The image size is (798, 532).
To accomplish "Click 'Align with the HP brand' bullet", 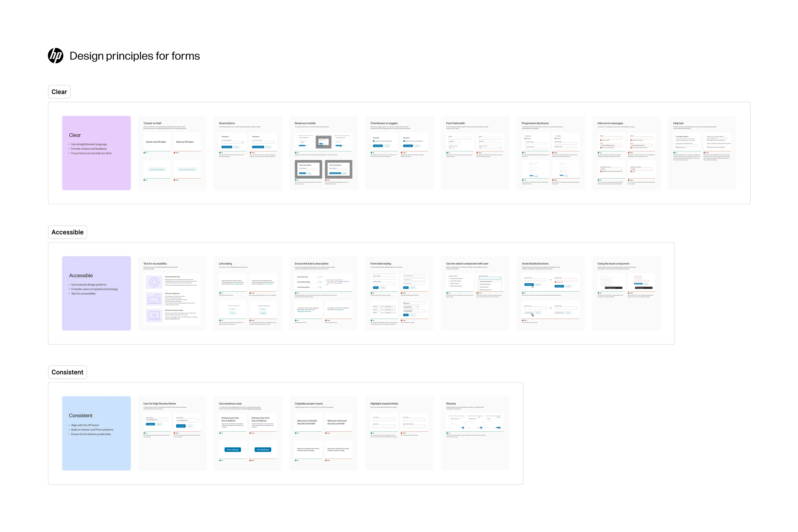I will 85,425.
